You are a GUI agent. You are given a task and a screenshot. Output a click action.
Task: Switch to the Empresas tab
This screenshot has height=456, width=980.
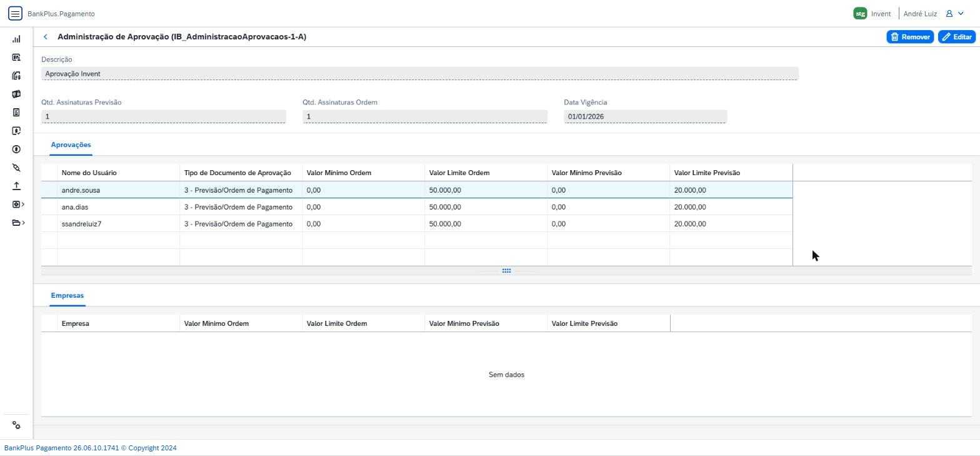pos(67,295)
